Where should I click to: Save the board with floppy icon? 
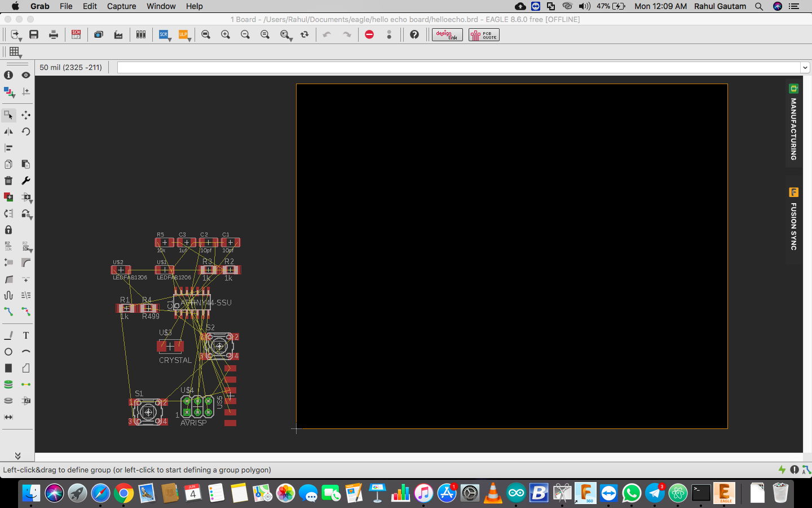tap(34, 34)
